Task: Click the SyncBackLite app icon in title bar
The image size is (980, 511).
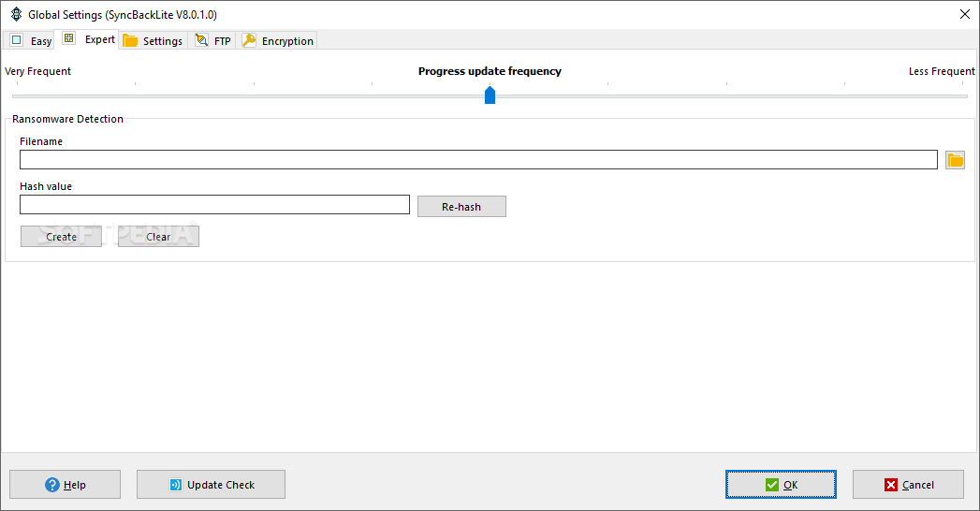Action: click(16, 14)
